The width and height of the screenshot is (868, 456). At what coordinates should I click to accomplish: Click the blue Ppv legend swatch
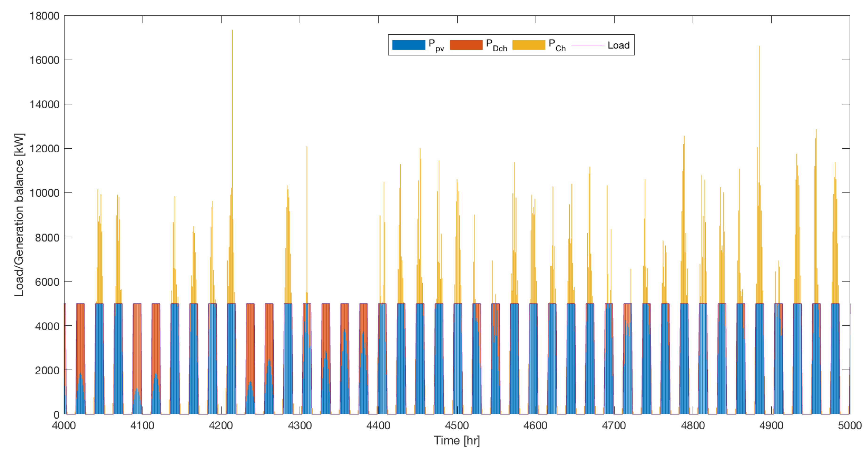click(x=408, y=45)
